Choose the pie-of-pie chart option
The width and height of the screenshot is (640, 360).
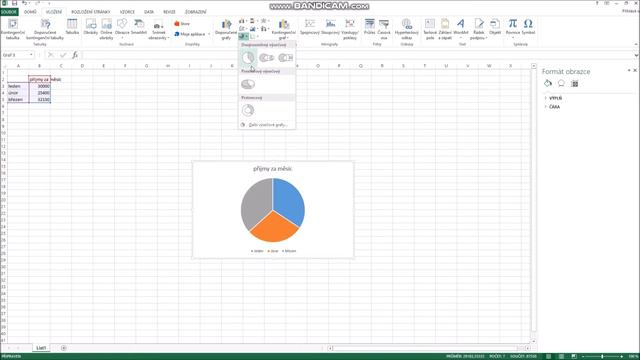[267, 58]
